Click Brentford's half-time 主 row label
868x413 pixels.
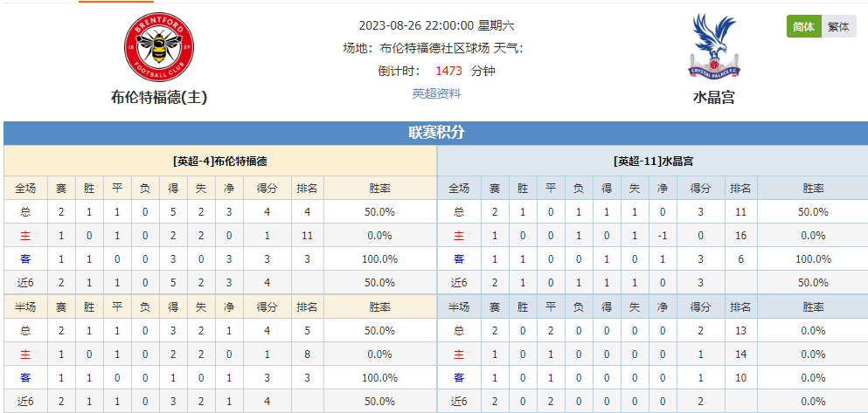tap(25, 354)
